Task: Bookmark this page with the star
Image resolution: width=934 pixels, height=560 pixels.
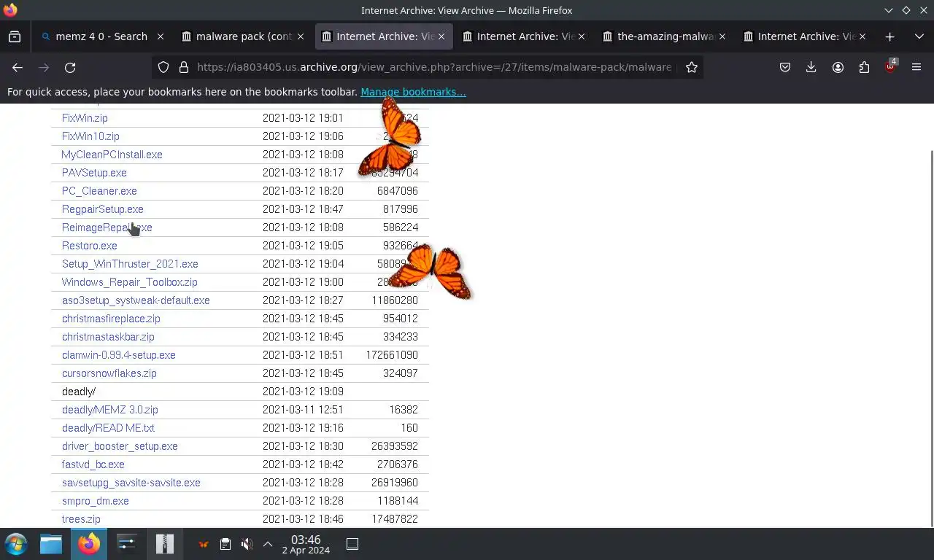Action: click(x=692, y=67)
